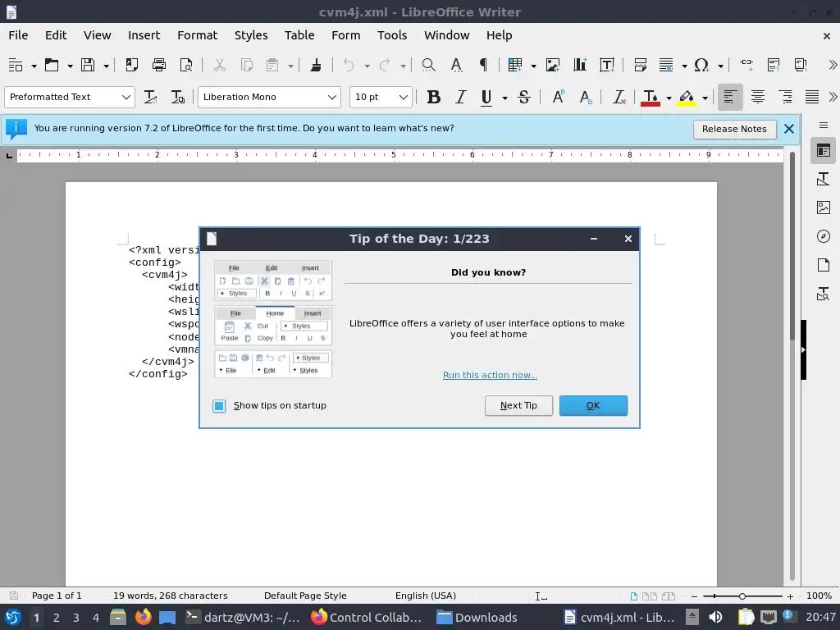Click the Insert Footnote icon

tap(774, 66)
